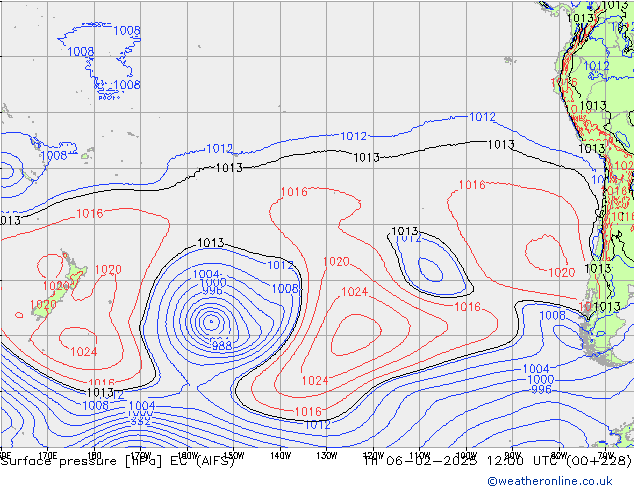This screenshot has width=634, height=490.
Task: Click the 1012 label over northern South America
Action: tap(596, 66)
